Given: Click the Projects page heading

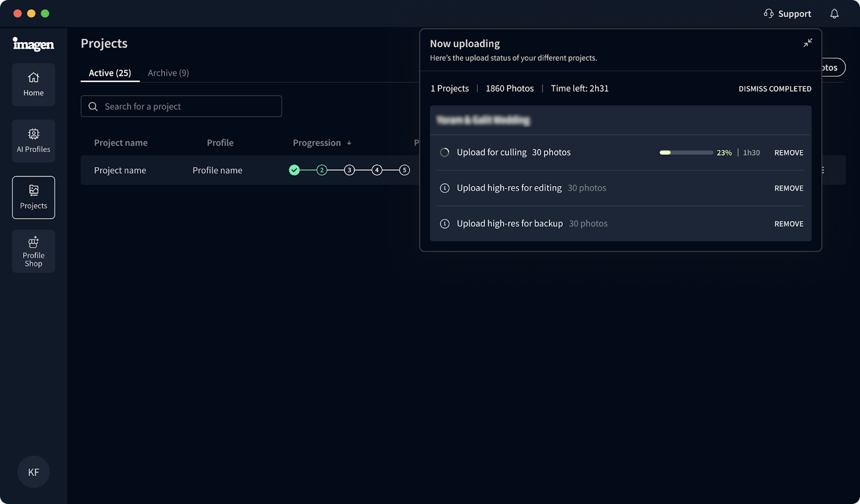Looking at the screenshot, I should 104,44.
